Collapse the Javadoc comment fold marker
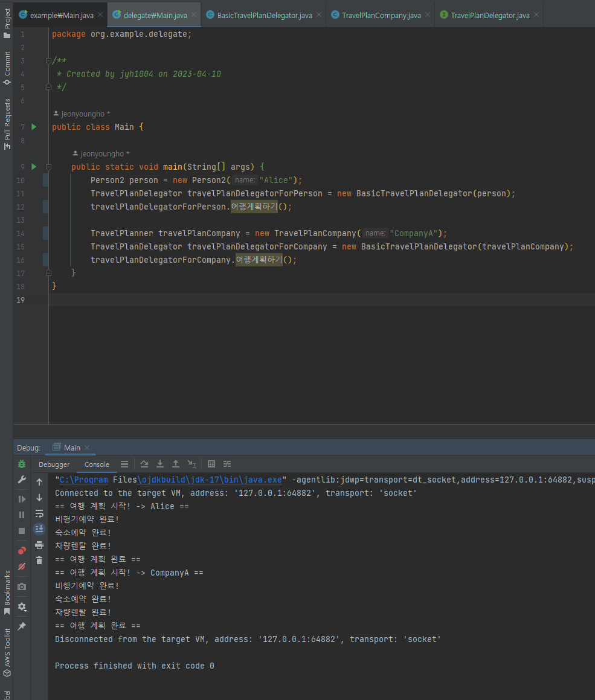Viewport: 595px width, 700px height. point(49,61)
